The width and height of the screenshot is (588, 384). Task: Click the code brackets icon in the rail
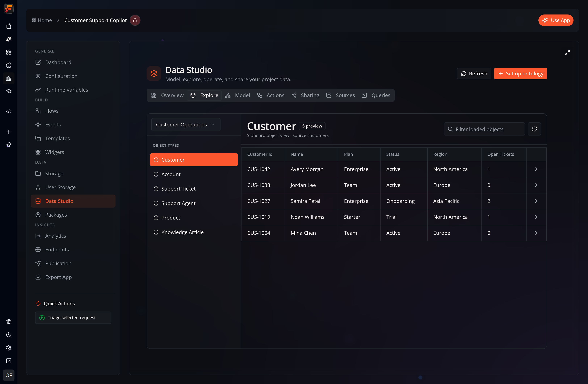click(x=9, y=112)
